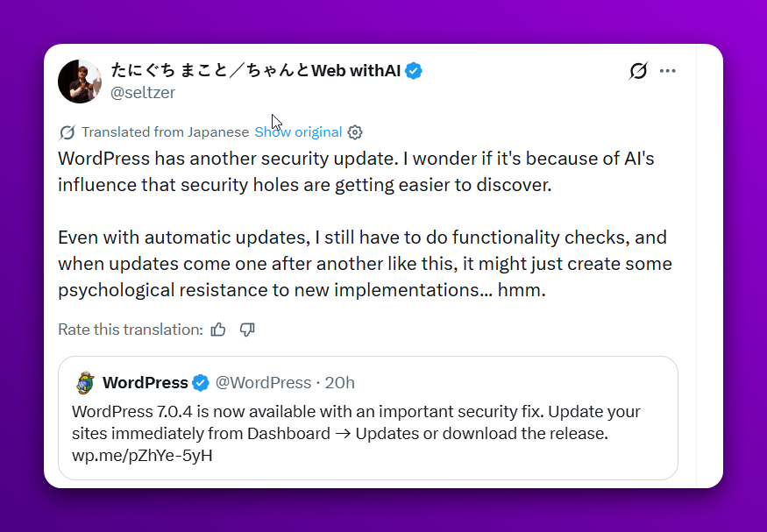Open the WordPress name in quoted tweet
Viewport: 767px width, 532px height.
(146, 383)
